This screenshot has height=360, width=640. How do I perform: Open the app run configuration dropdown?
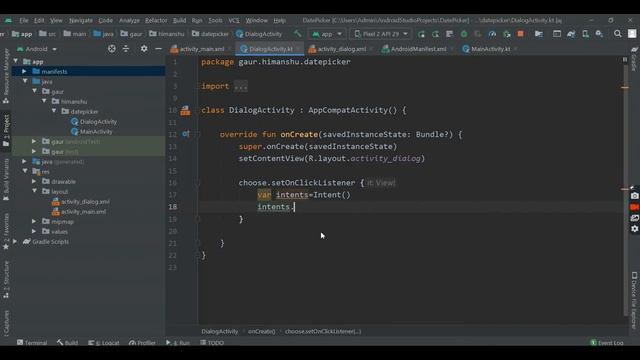(327, 34)
